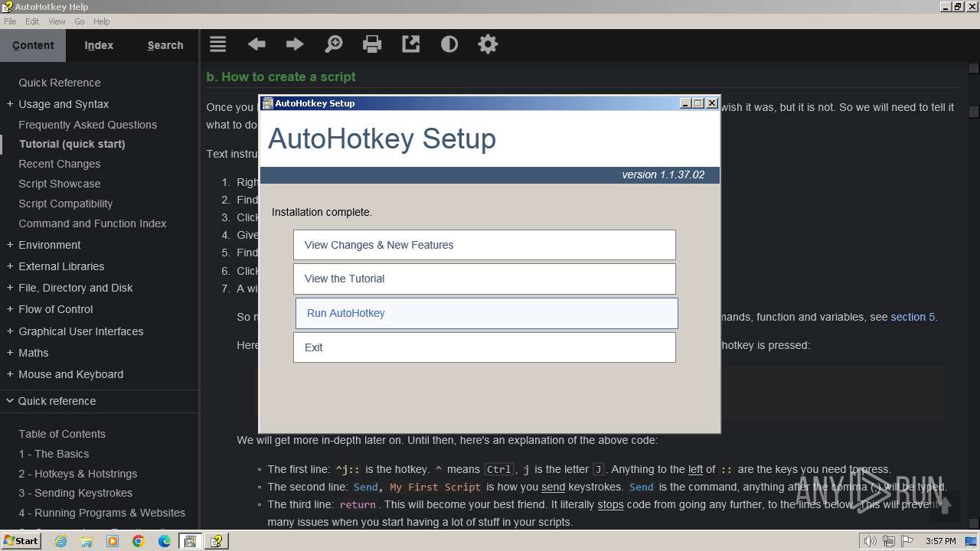This screenshot has width=980, height=551.
Task: Expand External Libraries tree node
Action: tap(10, 266)
